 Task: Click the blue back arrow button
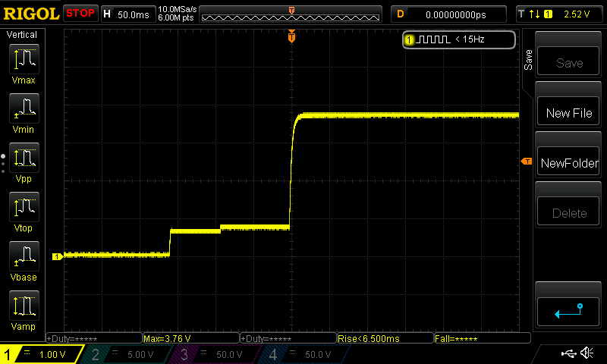(x=568, y=312)
